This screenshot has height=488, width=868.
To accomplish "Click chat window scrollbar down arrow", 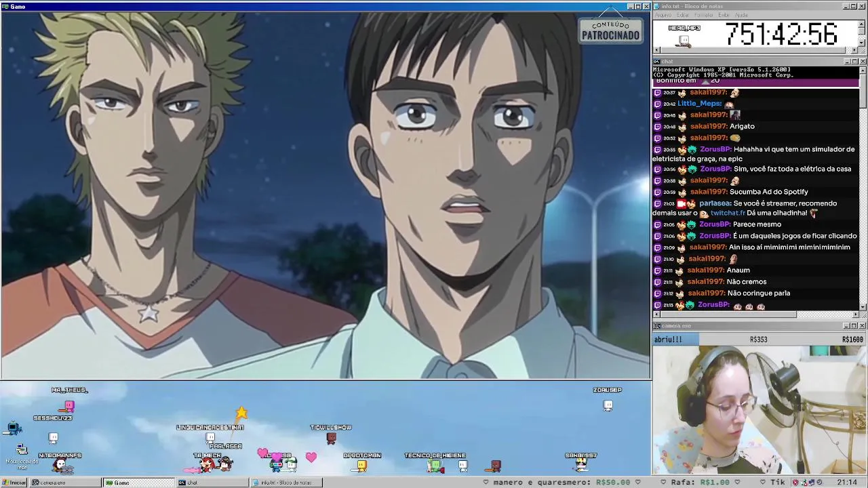I will (863, 306).
